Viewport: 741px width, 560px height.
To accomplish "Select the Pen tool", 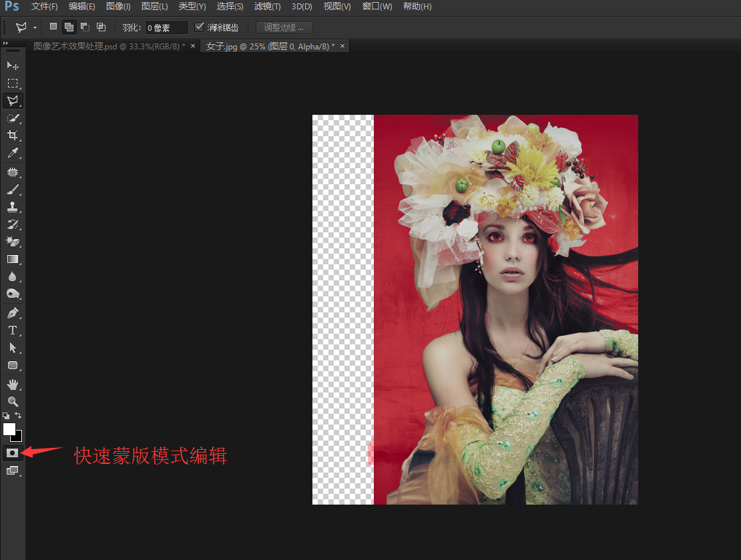I will (x=13, y=312).
